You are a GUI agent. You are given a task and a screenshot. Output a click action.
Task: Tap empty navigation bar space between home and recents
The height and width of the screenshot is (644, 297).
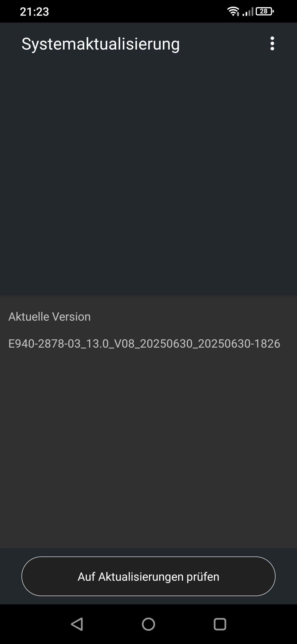[184, 624]
